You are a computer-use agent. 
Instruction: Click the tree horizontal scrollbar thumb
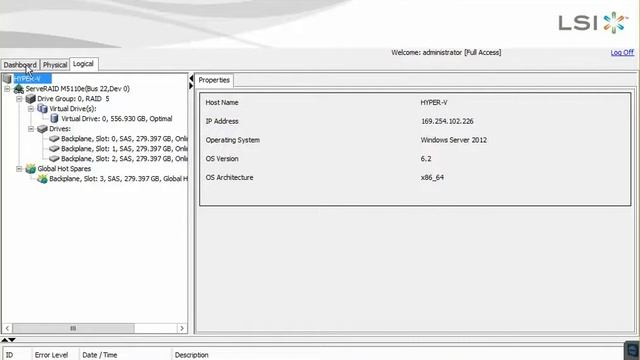coord(73,328)
